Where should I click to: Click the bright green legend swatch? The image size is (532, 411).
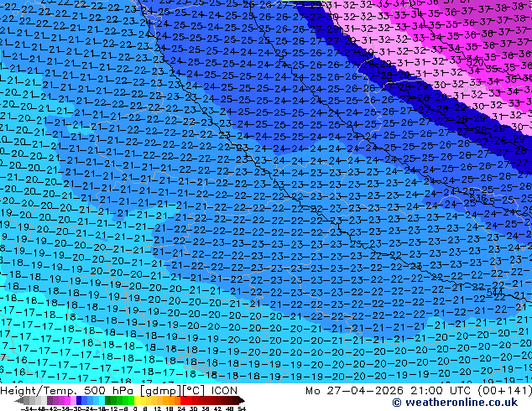[131, 400]
